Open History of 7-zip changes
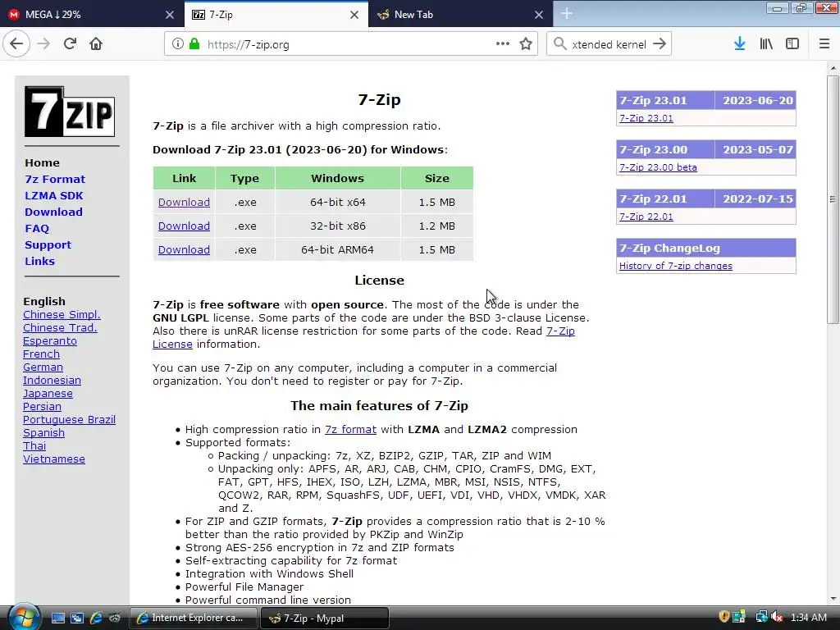 (x=676, y=266)
